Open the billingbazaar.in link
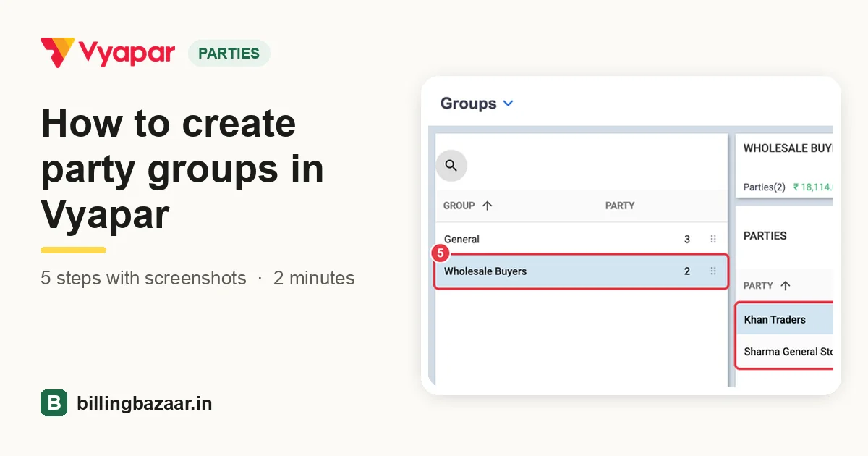This screenshot has height=456, width=868. point(145,403)
